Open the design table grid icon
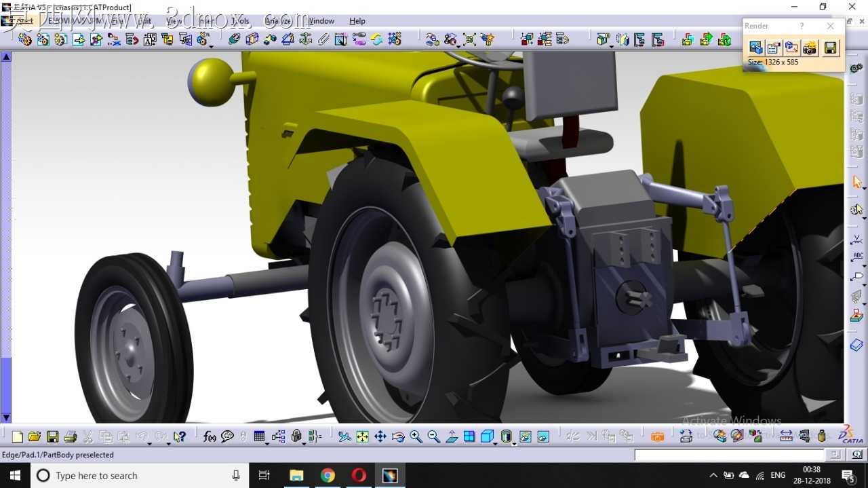The width and height of the screenshot is (868, 488). 259,436
